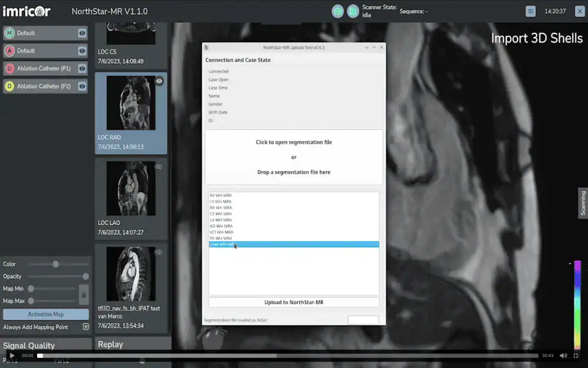Click the green M device badge
Viewport: 588px width, 368px height.
pyautogui.click(x=9, y=33)
